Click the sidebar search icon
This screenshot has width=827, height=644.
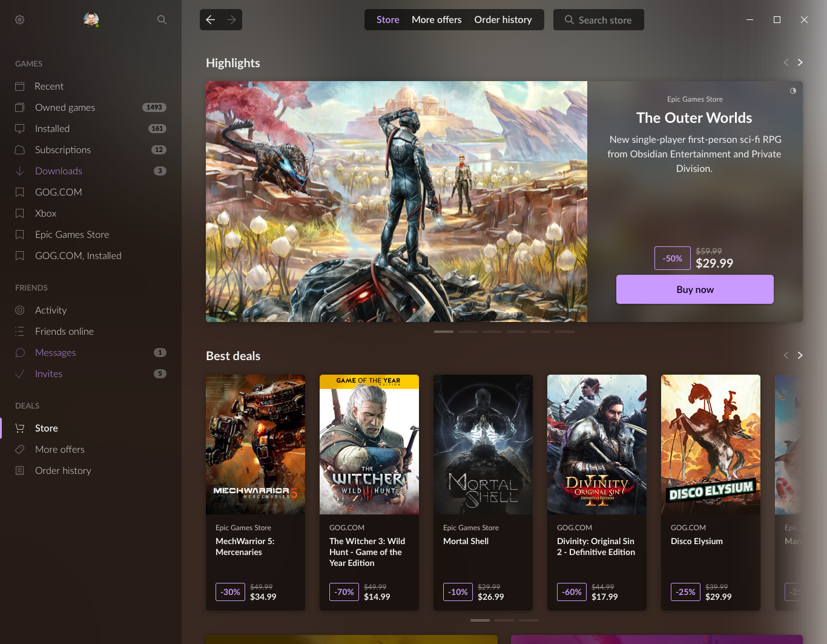click(162, 19)
